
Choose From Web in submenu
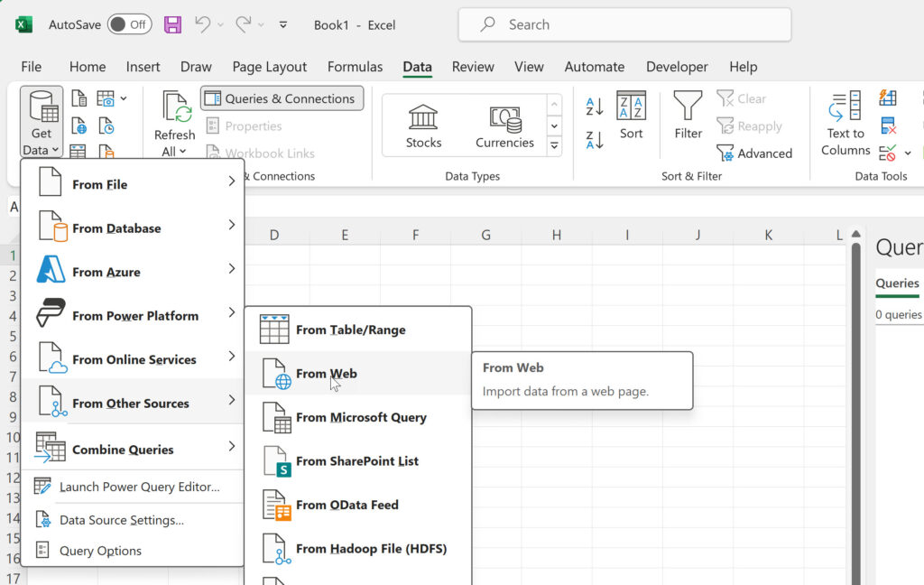pyautogui.click(x=327, y=374)
